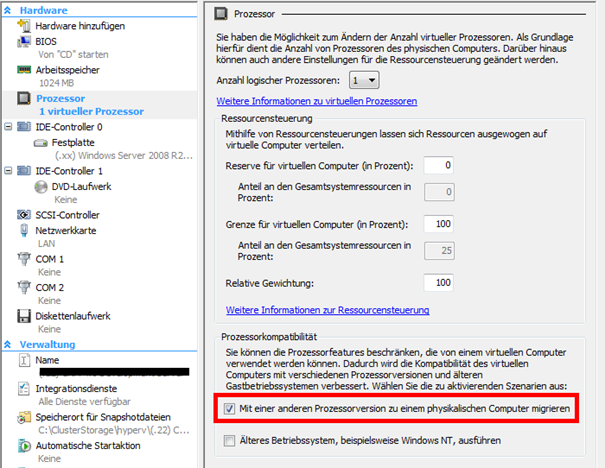The image size is (605, 468).
Task: Click the COM 2 port icon
Action: [24, 287]
